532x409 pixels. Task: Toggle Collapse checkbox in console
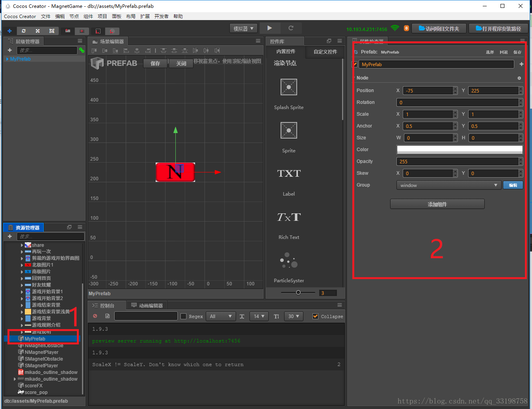pos(315,316)
